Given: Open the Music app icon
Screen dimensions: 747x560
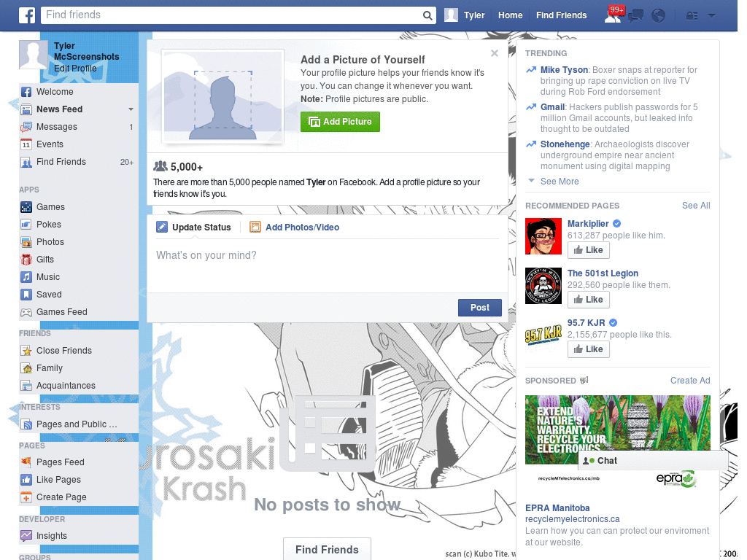Looking at the screenshot, I should (26, 277).
